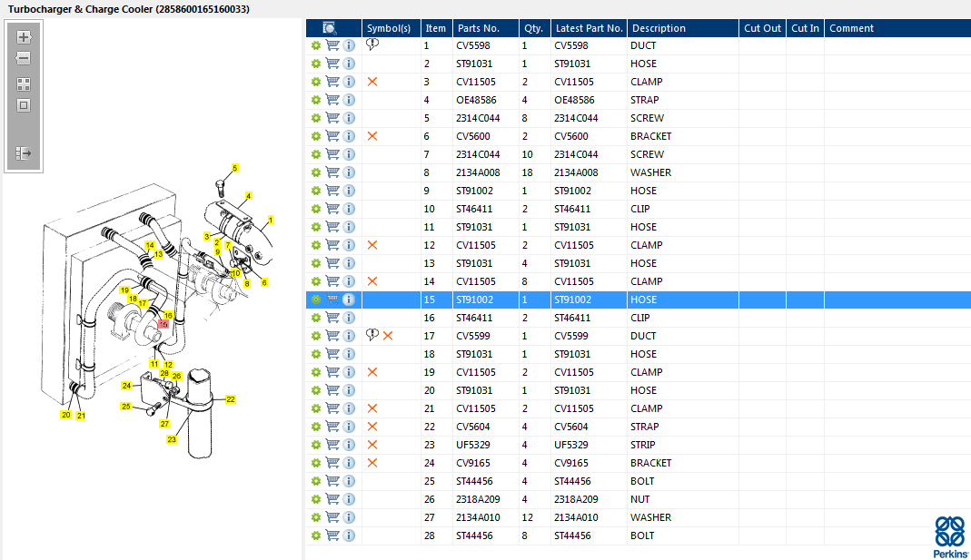The height and width of the screenshot is (560, 971).
Task: Add item 8 WASHER 2134A008 to cart
Action: [332, 172]
